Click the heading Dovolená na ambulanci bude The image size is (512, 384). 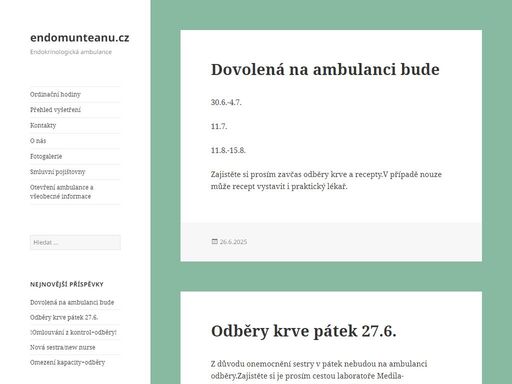[x=325, y=69]
